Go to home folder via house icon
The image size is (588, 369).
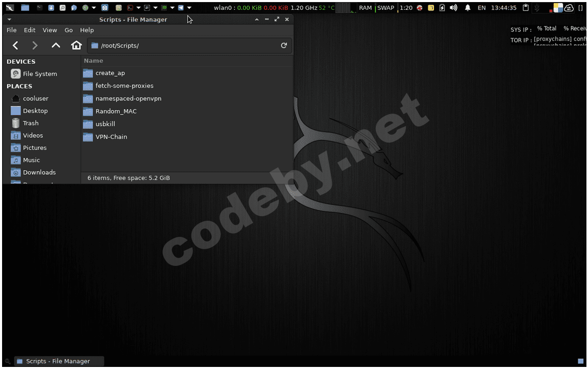[77, 46]
